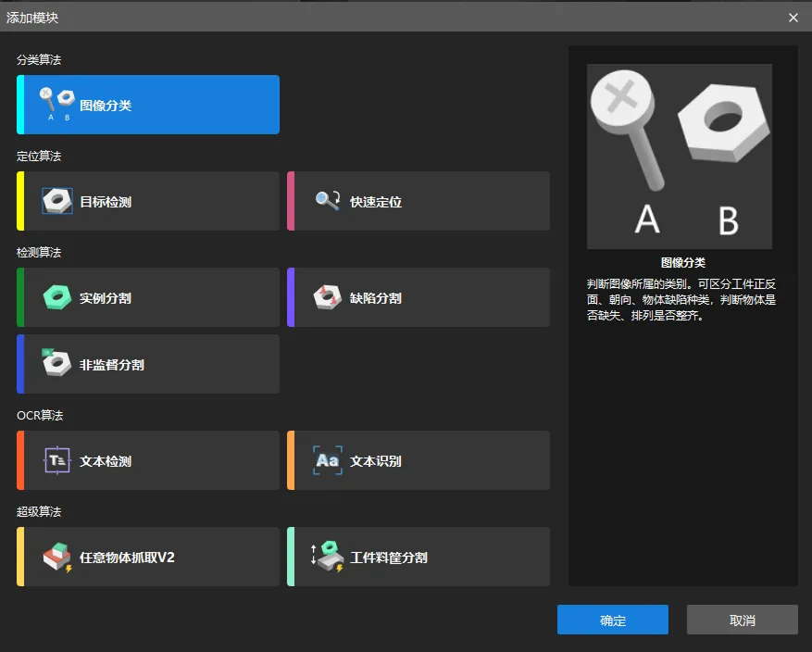This screenshot has width=812, height=652.
Task: Choose the 工件料筐分割 module label
Action: (x=389, y=558)
